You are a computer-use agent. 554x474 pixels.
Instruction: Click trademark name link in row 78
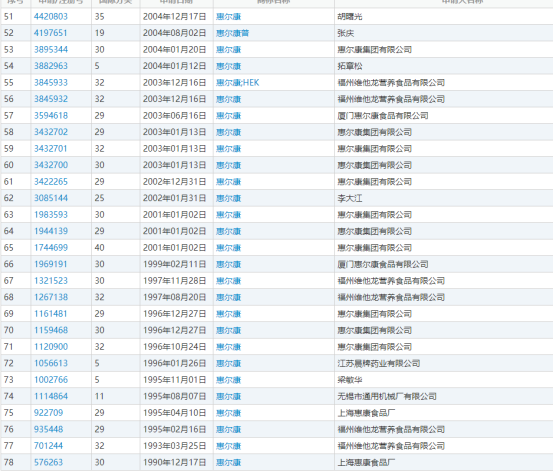[228, 462]
